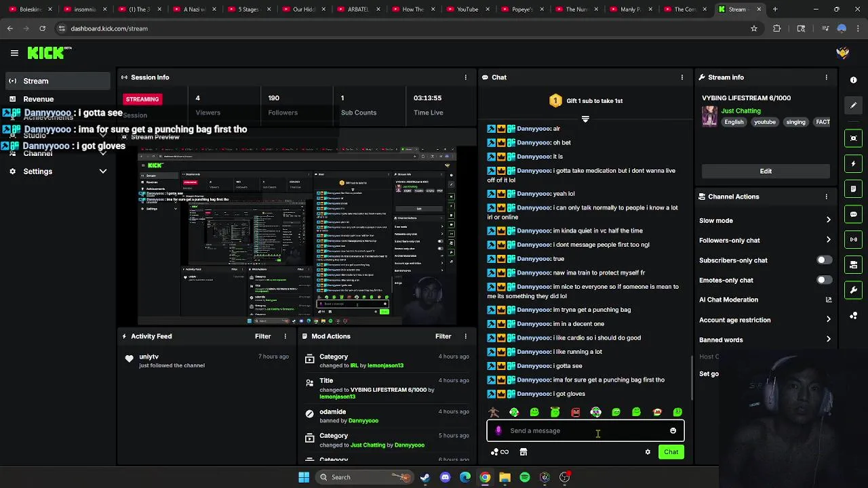The width and height of the screenshot is (868, 488).
Task: Switch to the ARBATEL browser tab
Action: tap(358, 9)
